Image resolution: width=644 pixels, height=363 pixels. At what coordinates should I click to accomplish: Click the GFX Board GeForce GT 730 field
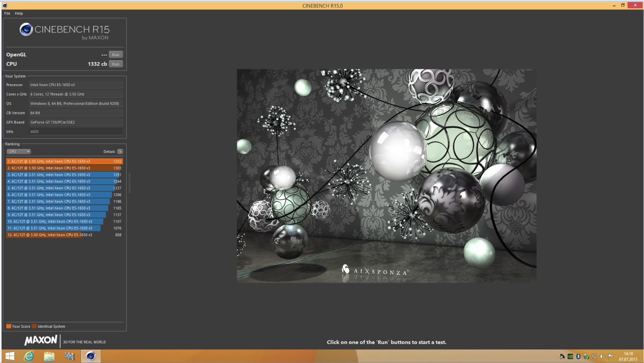pyautogui.click(x=76, y=122)
